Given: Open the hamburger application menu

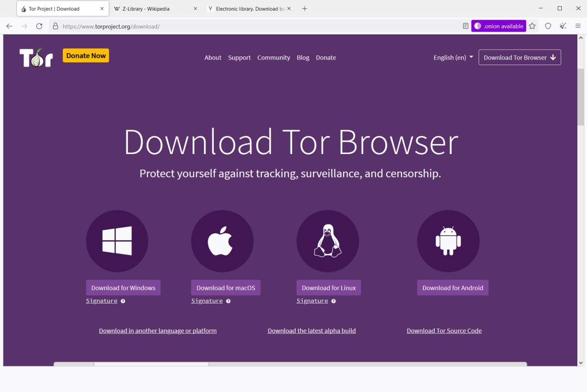Looking at the screenshot, I should (578, 26).
